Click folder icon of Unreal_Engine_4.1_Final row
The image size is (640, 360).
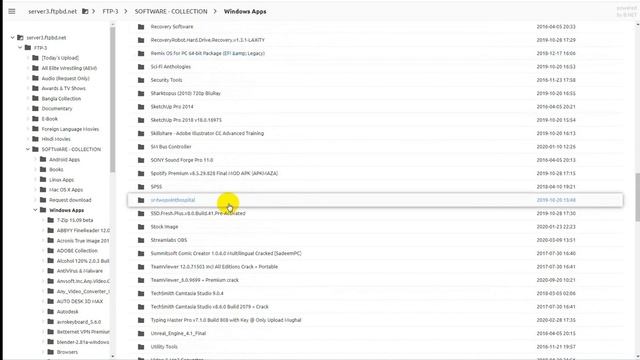tap(141, 333)
